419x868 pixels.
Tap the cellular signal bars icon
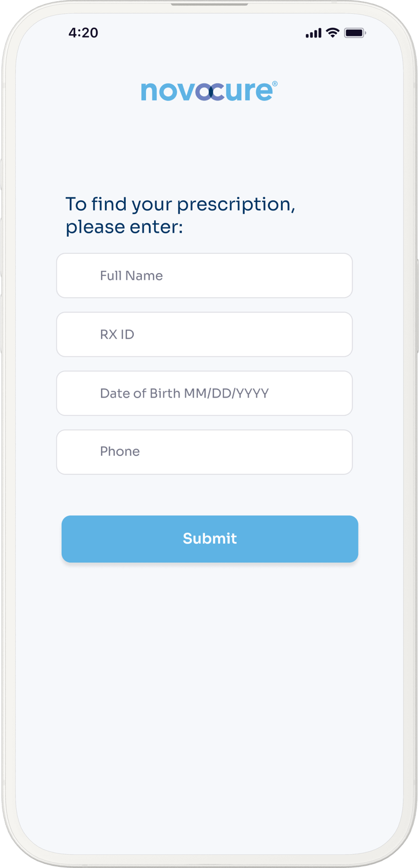click(313, 33)
